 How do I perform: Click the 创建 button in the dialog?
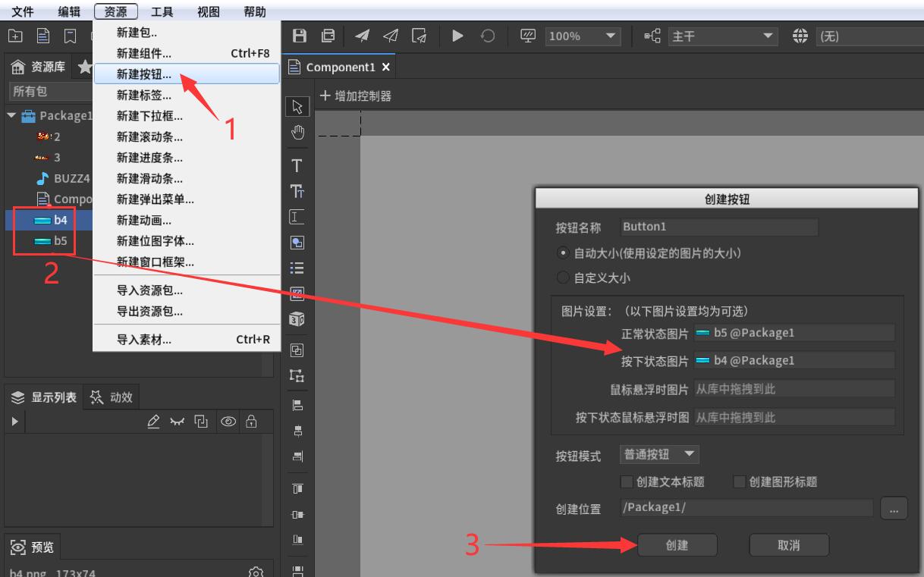pos(677,544)
